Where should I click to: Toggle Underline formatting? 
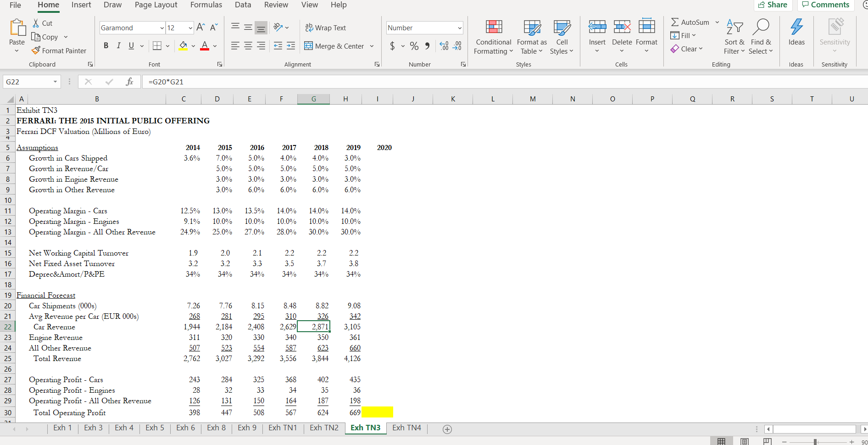[131, 45]
